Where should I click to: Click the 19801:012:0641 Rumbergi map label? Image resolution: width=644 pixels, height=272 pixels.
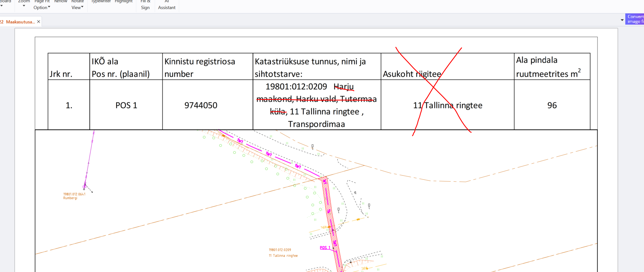[74, 196]
